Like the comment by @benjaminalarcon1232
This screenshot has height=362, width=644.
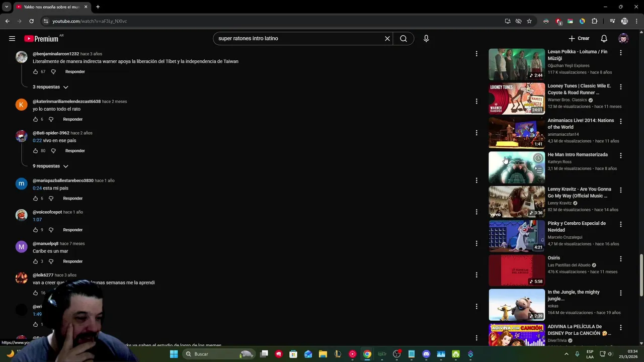pos(35,72)
